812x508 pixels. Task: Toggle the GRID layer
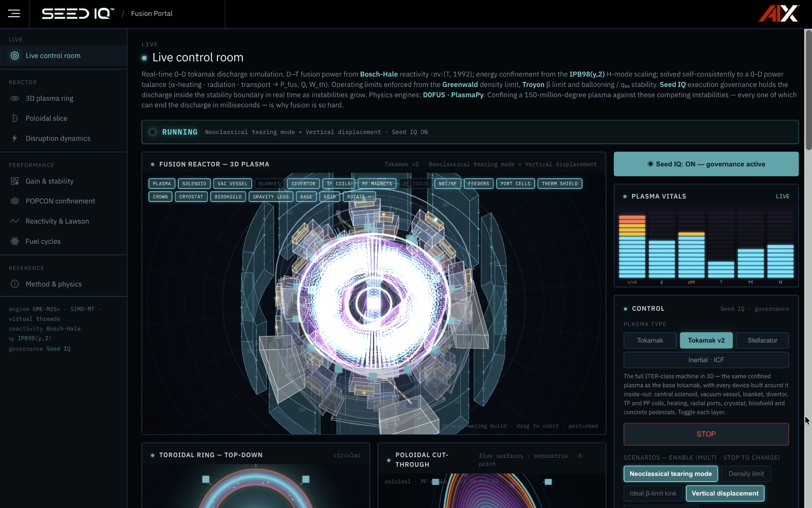(330, 197)
